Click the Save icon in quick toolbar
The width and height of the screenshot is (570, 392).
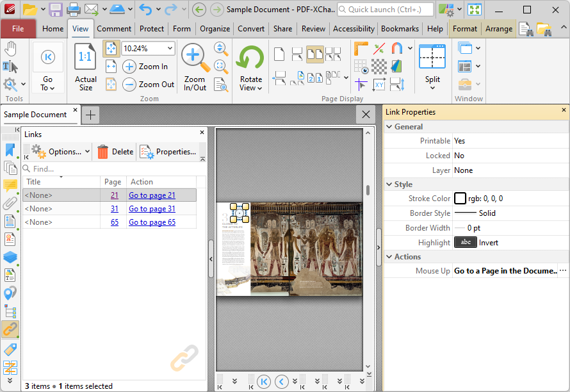pos(55,10)
